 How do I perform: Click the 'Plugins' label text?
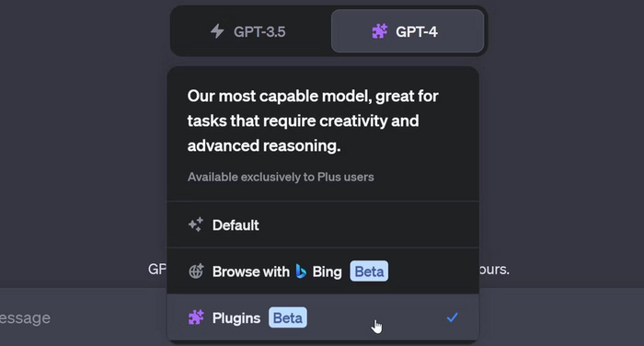pyautogui.click(x=236, y=318)
